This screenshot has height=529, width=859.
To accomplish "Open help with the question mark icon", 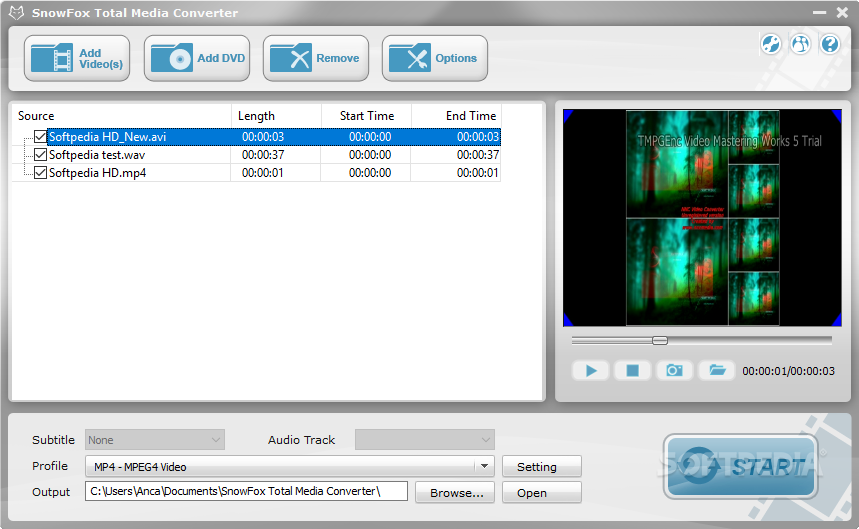I will pos(830,44).
